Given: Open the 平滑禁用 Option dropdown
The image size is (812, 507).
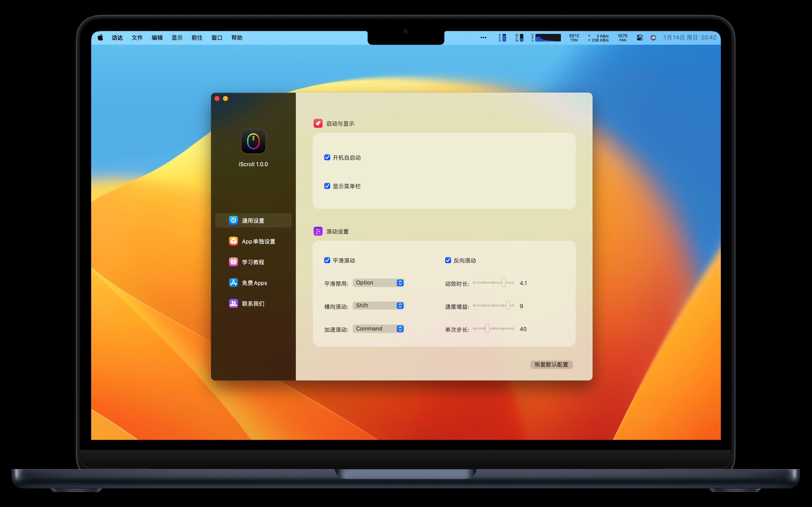Looking at the screenshot, I should 378,283.
